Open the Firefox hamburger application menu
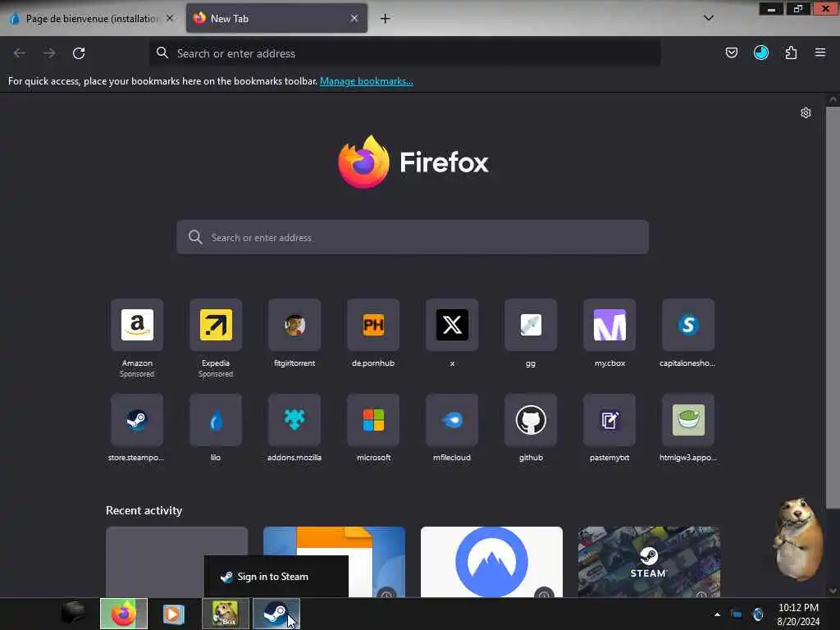The width and height of the screenshot is (840, 630). [x=820, y=52]
